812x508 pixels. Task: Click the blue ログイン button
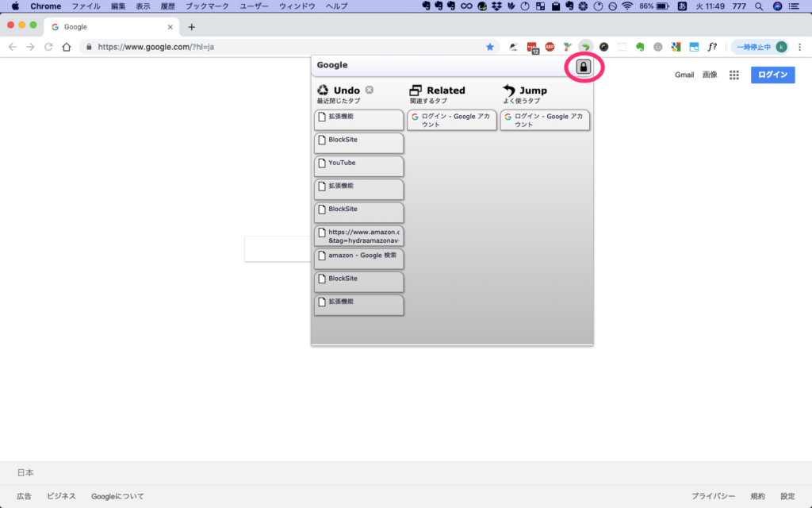pyautogui.click(x=772, y=75)
